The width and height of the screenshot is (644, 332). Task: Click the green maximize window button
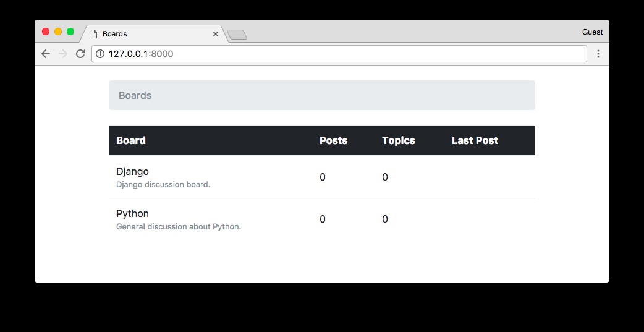point(70,32)
